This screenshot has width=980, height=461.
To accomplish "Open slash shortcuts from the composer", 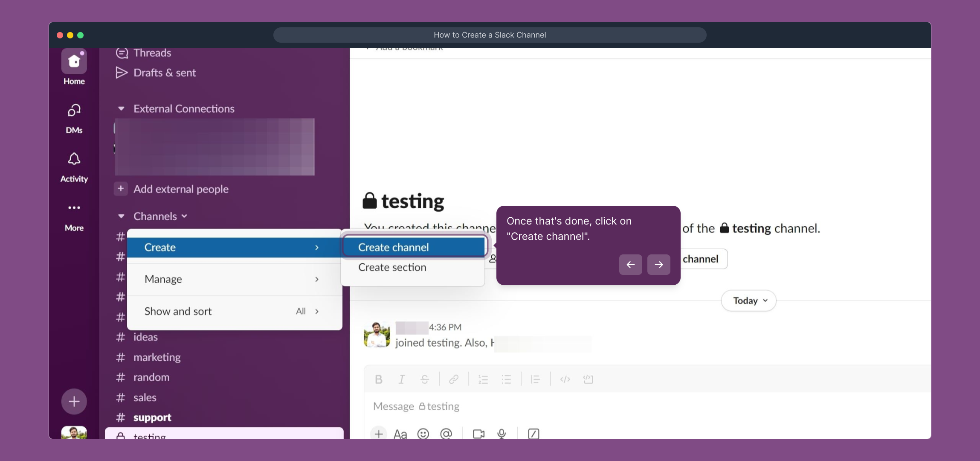I will tap(533, 434).
